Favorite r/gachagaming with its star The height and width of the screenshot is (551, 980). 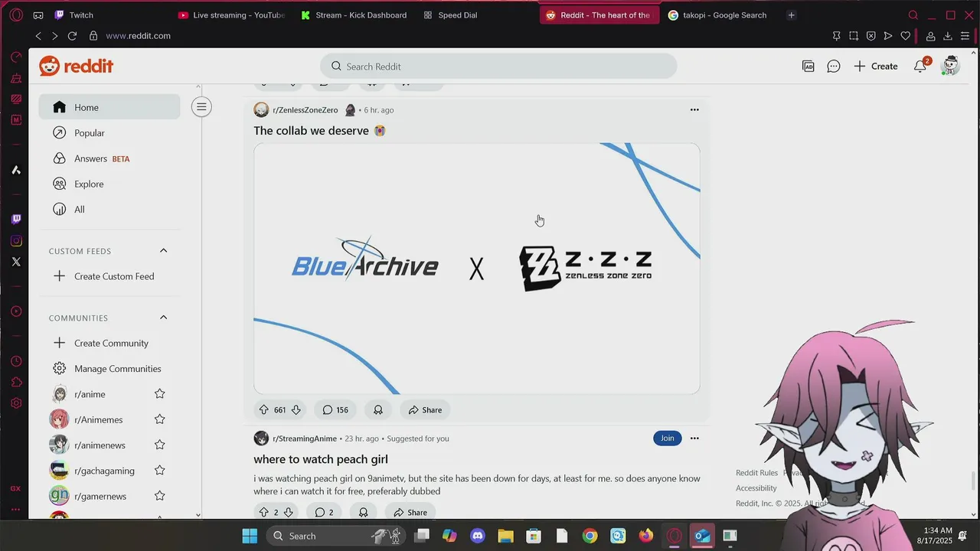(159, 471)
